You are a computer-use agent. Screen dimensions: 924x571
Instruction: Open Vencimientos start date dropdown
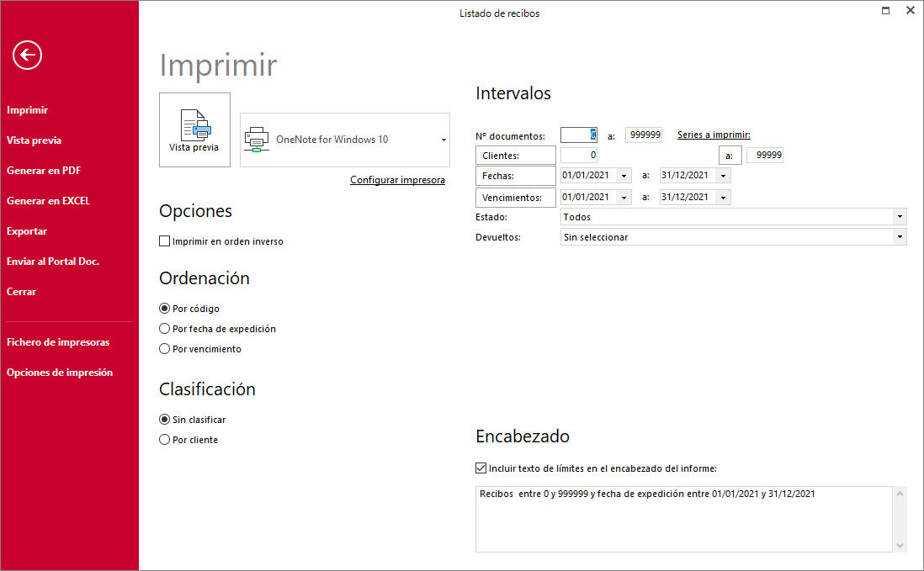tap(624, 197)
